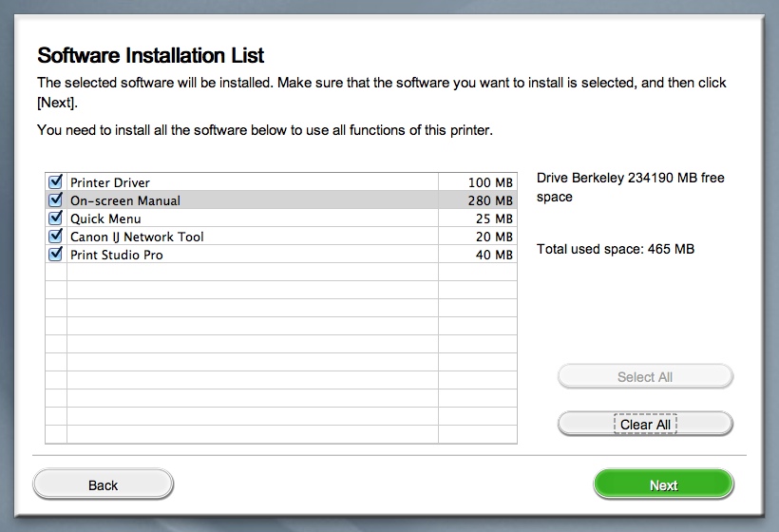Click the 40 MB size cell

[x=494, y=255]
